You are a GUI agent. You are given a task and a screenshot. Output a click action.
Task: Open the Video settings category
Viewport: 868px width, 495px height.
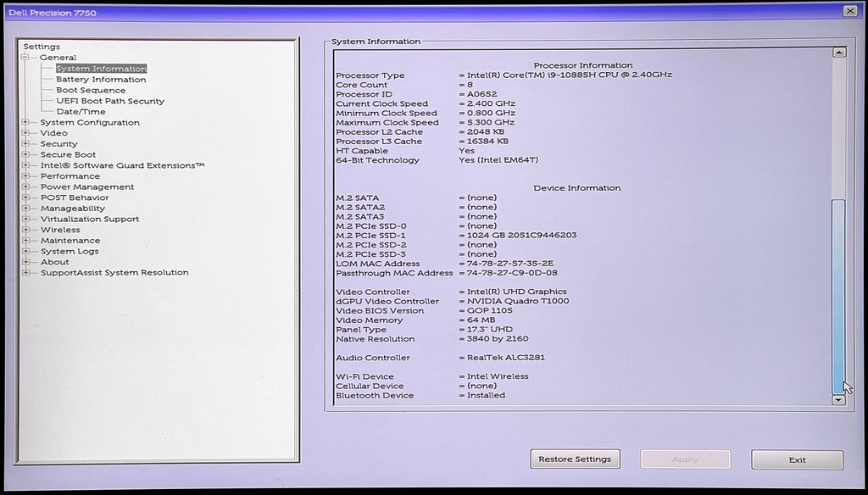(x=54, y=133)
